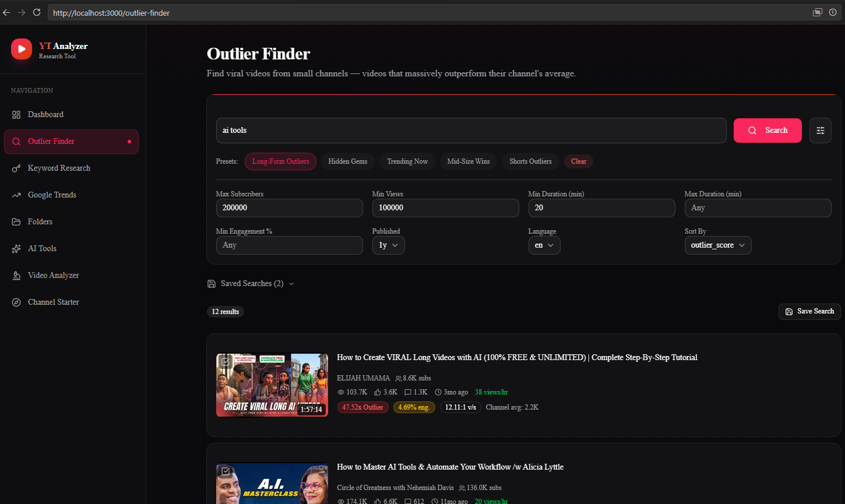Click the browser address bar URL

(111, 13)
